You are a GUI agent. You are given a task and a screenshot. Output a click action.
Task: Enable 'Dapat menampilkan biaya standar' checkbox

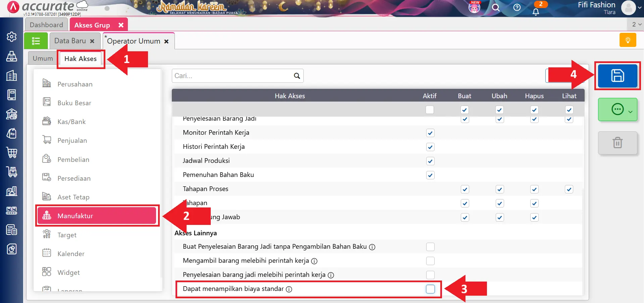(x=430, y=289)
